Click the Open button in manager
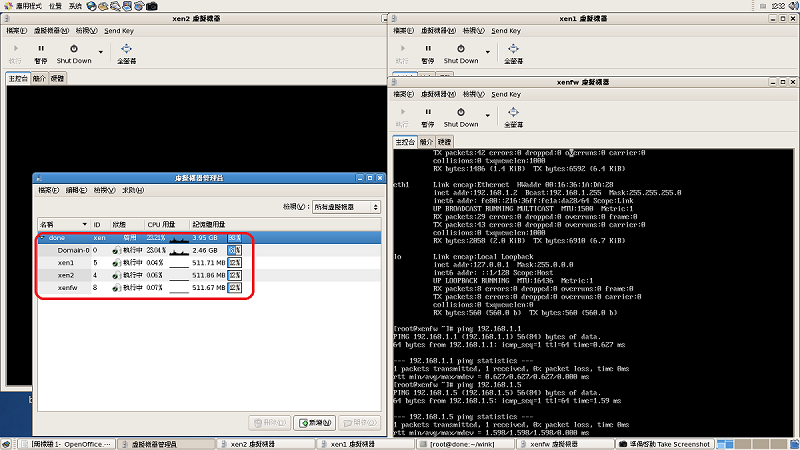800x450 pixels. [359, 423]
